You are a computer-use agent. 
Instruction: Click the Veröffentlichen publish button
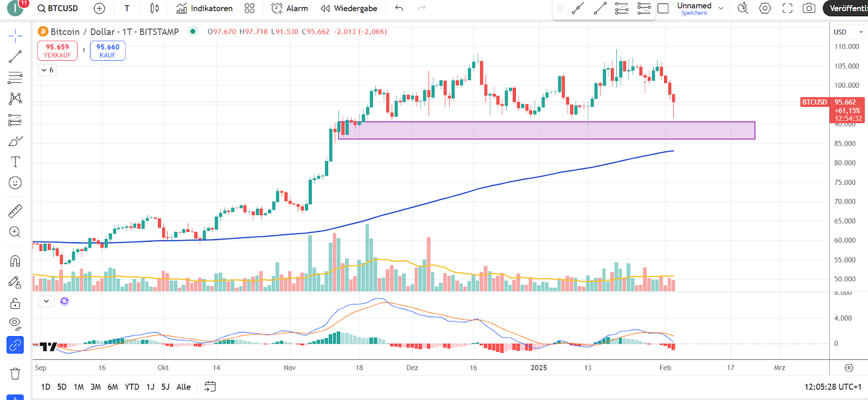coord(846,8)
